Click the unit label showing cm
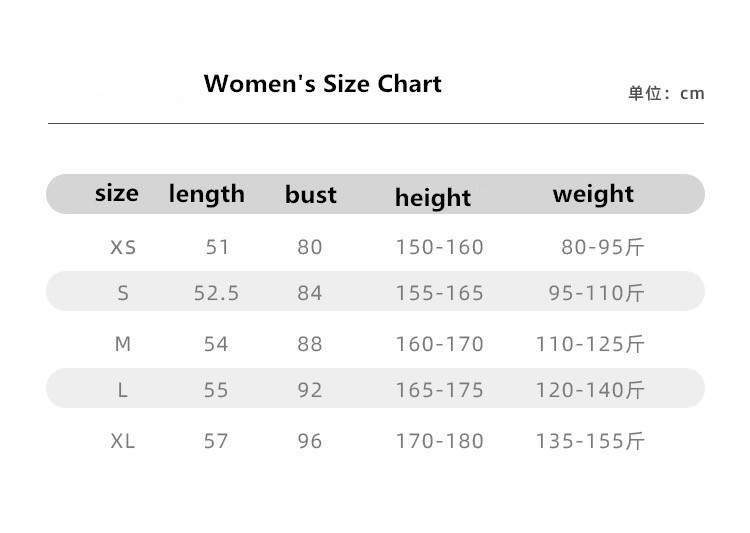The image size is (750, 533). pos(666,94)
